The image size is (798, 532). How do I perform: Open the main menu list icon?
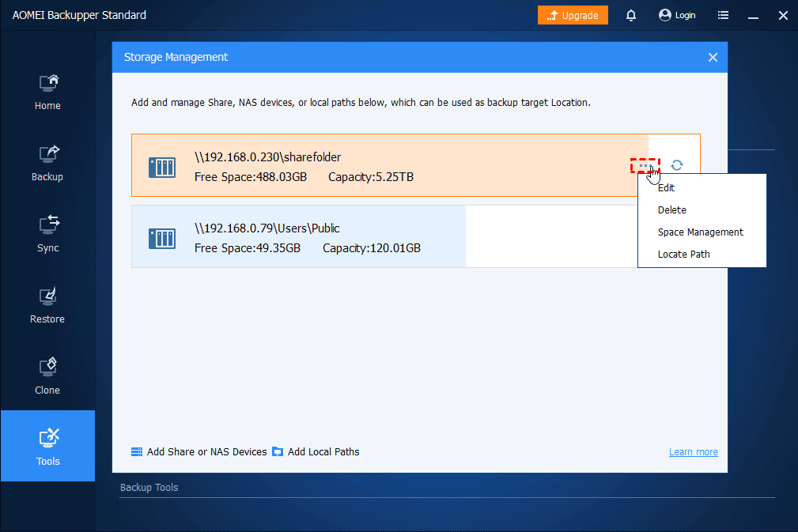(723, 15)
